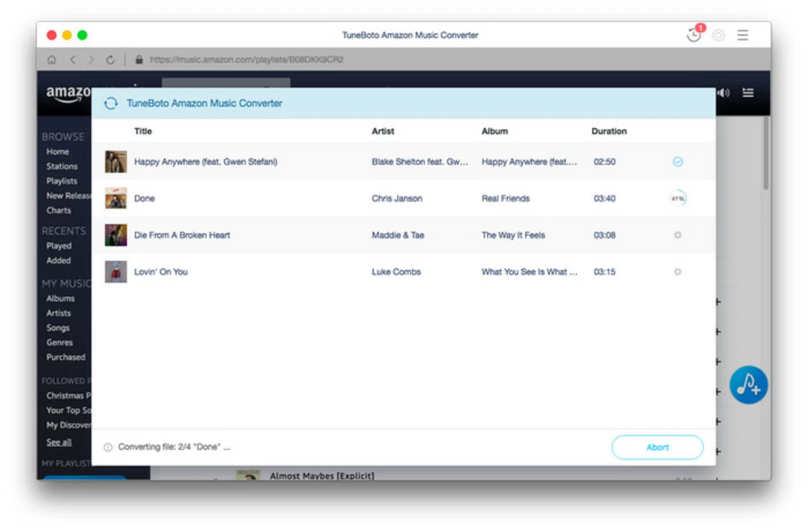
Task: Open Played under Recents
Action: (59, 245)
